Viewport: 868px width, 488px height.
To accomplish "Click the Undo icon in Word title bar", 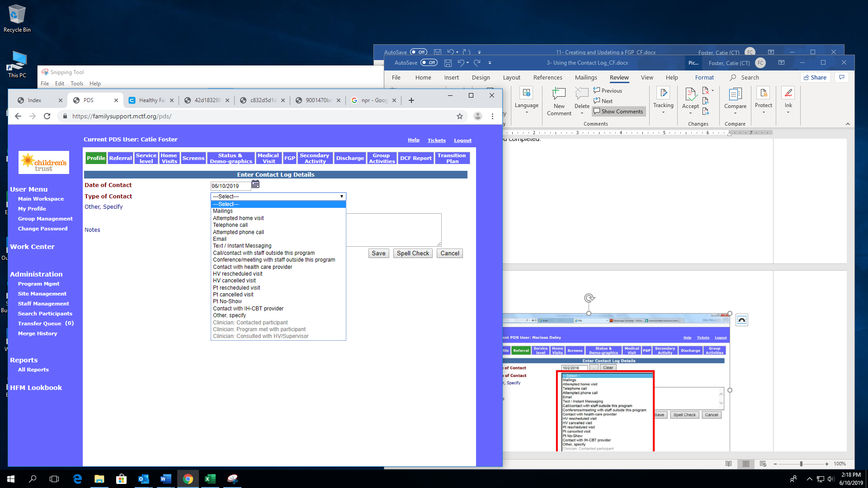I will click(461, 63).
